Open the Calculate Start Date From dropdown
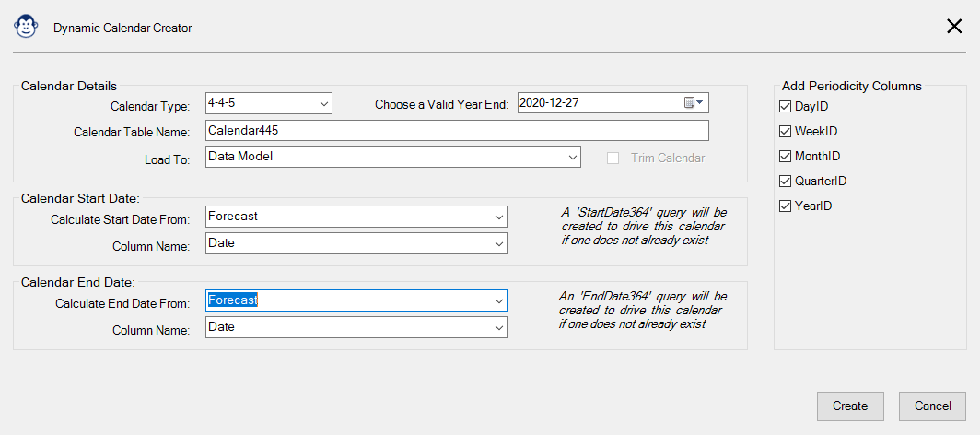This screenshot has width=980, height=435. click(x=356, y=217)
